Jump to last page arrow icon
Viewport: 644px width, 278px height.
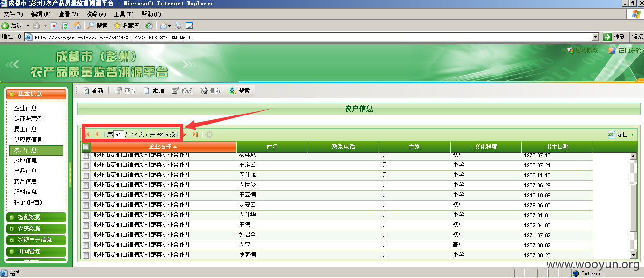click(x=195, y=134)
